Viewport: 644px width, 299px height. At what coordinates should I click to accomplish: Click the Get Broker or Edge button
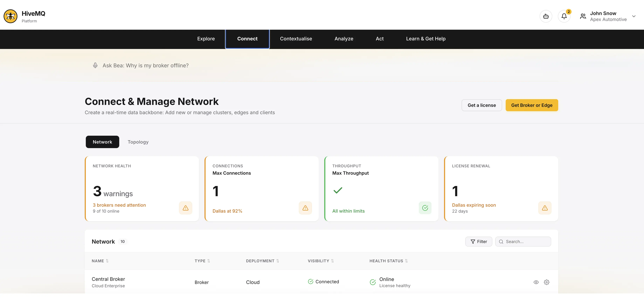pos(531,105)
